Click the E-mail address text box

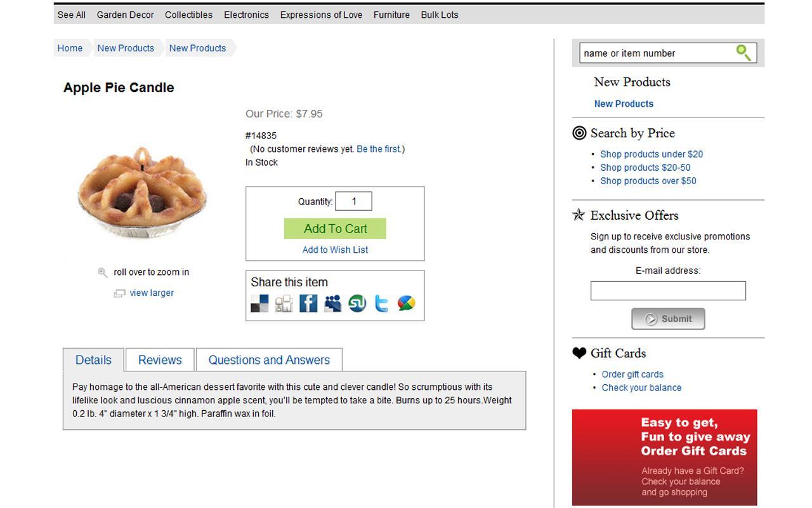pos(668,291)
